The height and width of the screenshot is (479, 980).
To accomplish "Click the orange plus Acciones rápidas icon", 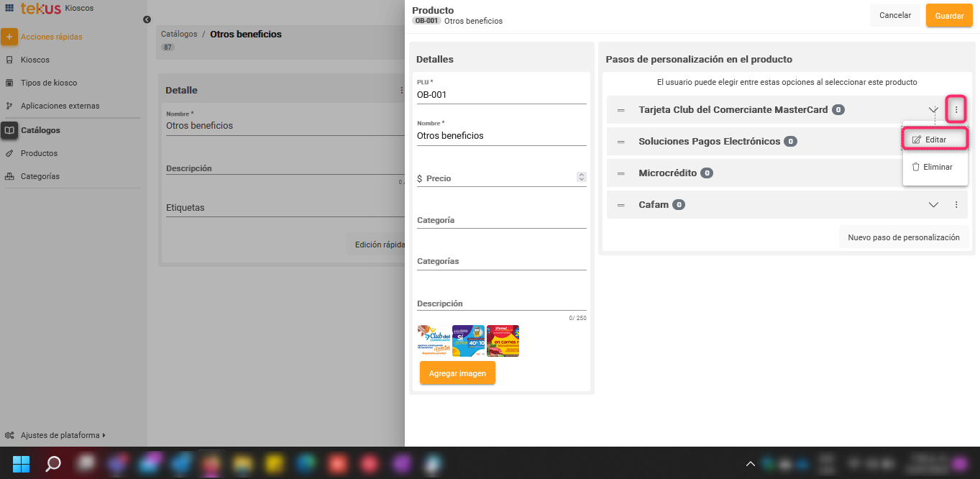I will 9,37.
